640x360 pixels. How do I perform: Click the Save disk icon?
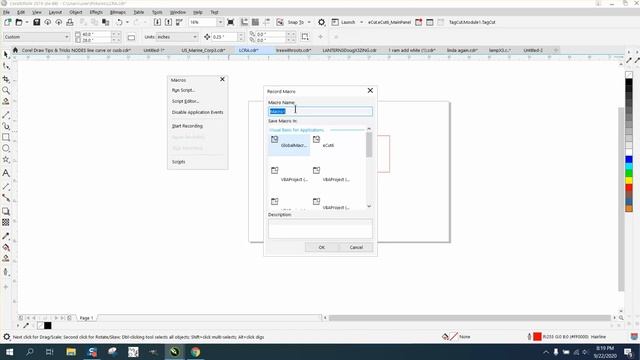pos(36,22)
